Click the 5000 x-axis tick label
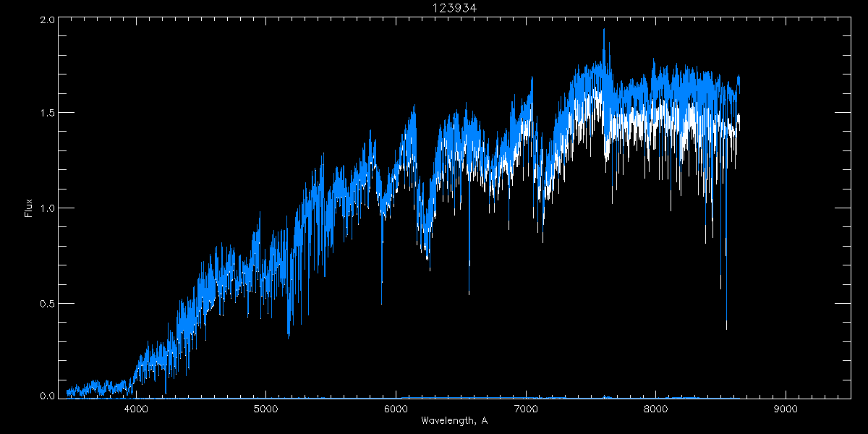 point(265,408)
